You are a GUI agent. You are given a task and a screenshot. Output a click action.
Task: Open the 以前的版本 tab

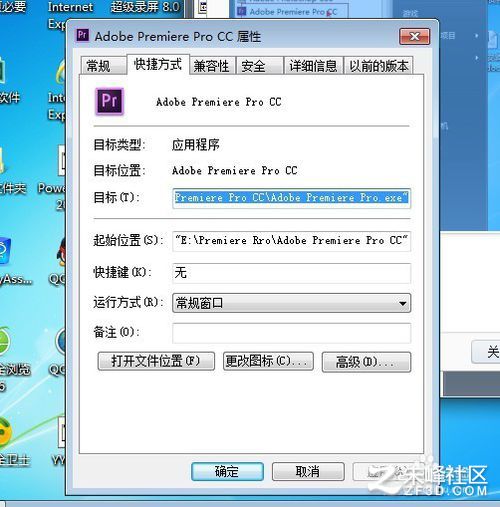379,66
